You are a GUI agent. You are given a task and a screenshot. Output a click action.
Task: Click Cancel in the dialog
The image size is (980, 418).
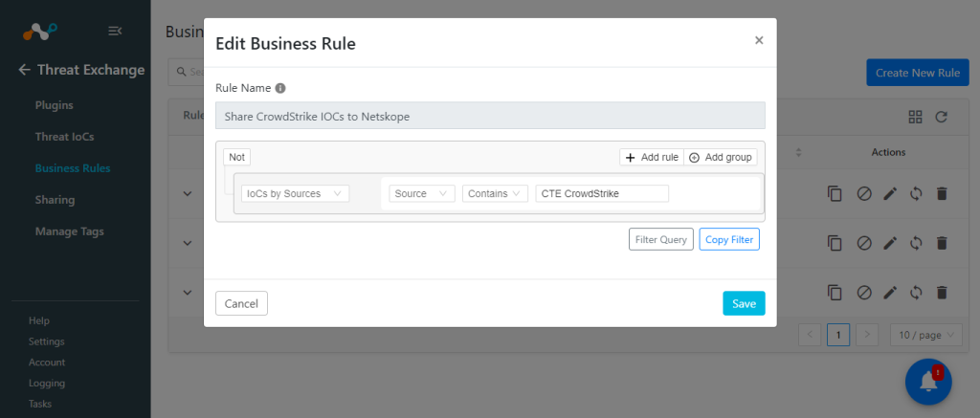click(241, 303)
